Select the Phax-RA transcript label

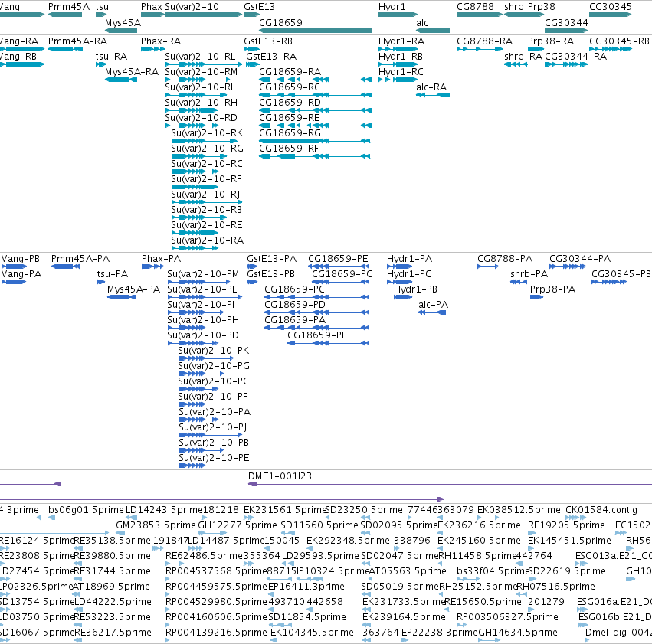click(x=161, y=41)
